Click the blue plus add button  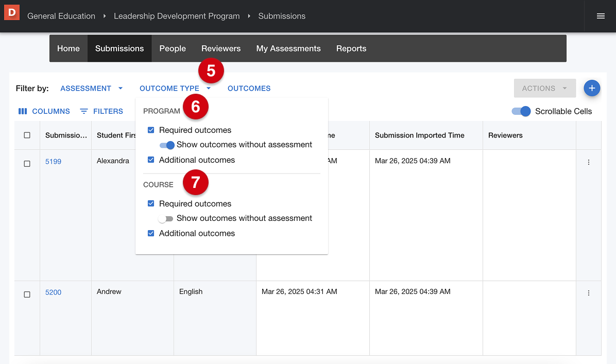592,89
